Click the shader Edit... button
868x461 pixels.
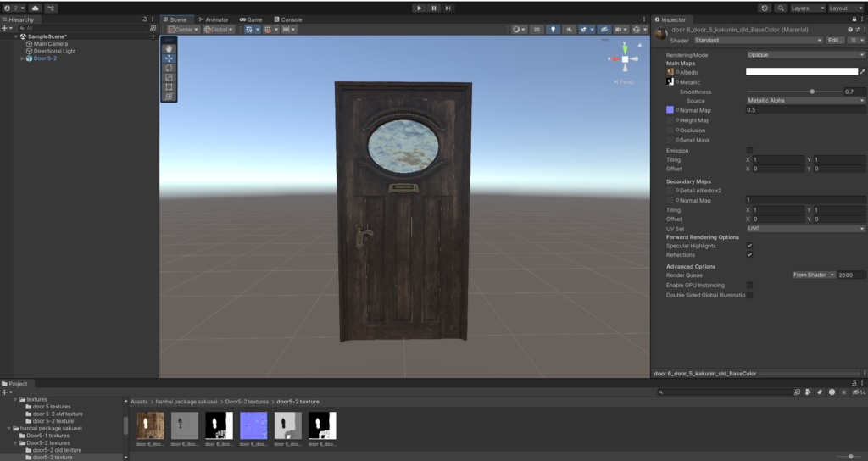pos(835,41)
